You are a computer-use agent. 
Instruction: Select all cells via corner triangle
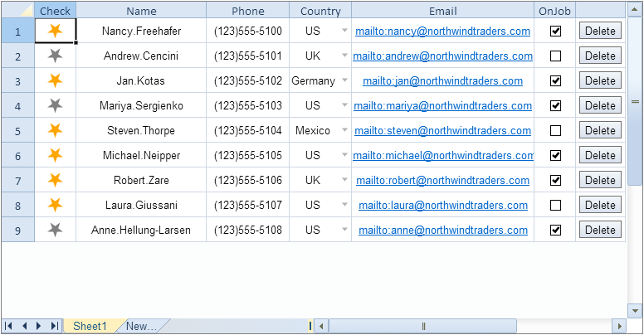(17, 10)
